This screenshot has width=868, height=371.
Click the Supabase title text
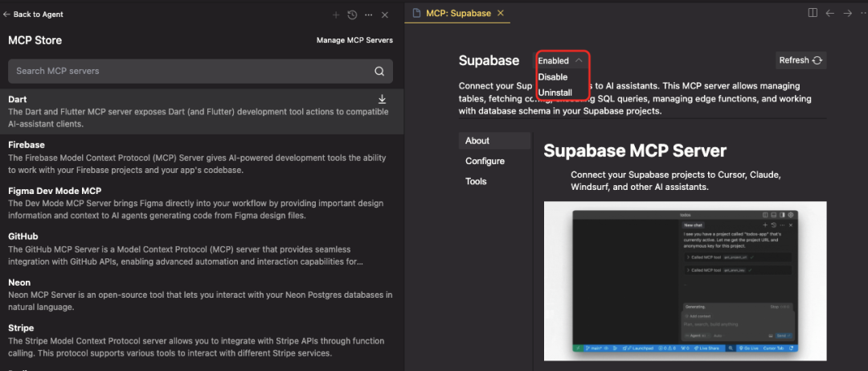click(x=489, y=60)
